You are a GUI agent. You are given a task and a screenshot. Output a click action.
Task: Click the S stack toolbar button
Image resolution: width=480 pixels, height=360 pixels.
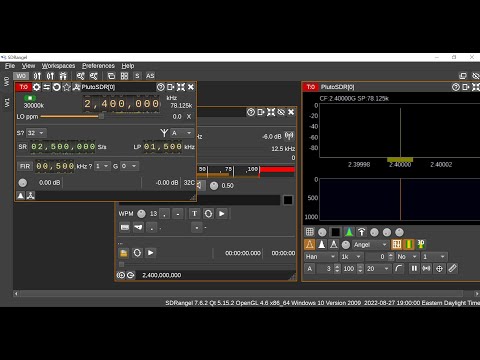137,76
